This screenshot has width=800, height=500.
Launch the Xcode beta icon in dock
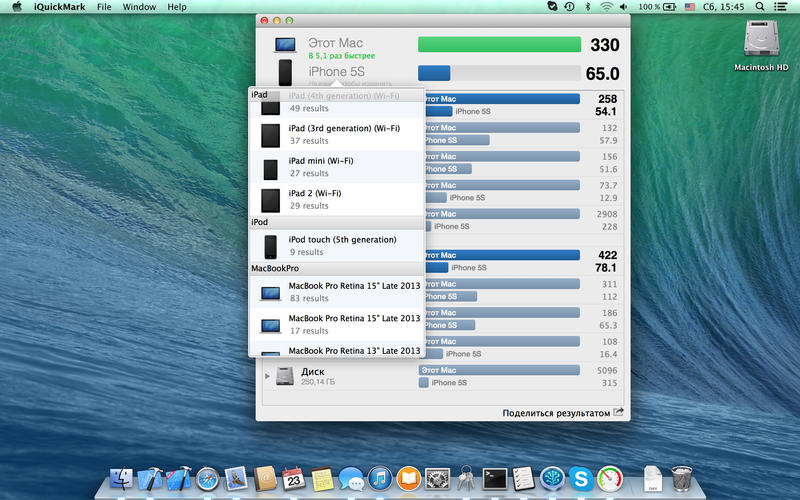179,479
